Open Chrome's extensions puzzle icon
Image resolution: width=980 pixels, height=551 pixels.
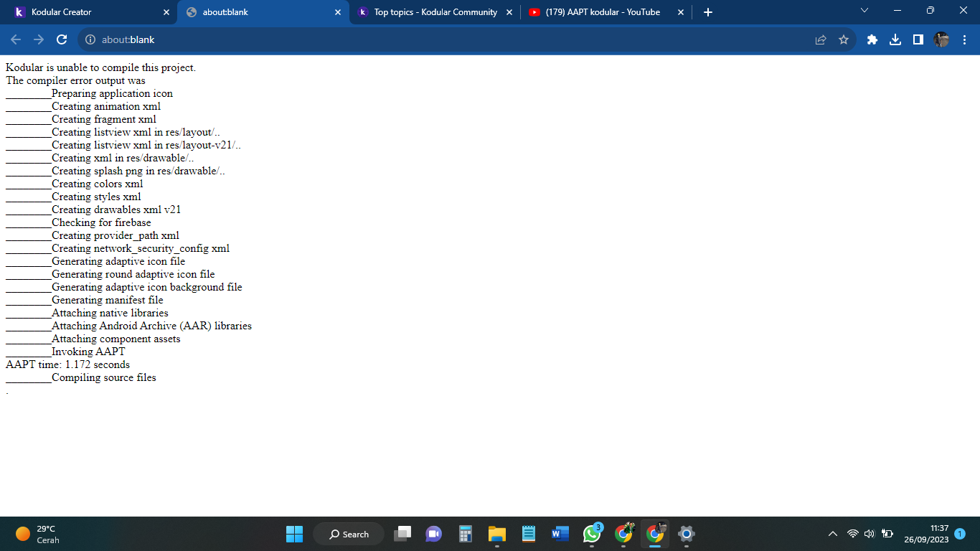click(x=872, y=39)
